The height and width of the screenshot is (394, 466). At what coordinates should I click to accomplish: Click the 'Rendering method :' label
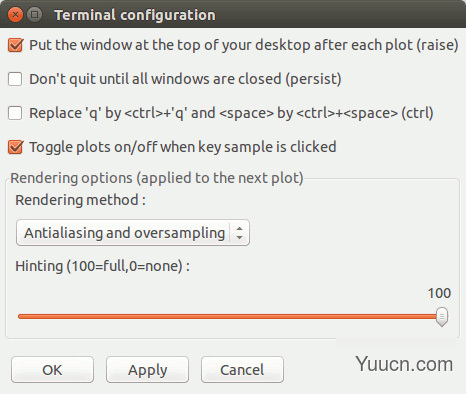point(80,200)
